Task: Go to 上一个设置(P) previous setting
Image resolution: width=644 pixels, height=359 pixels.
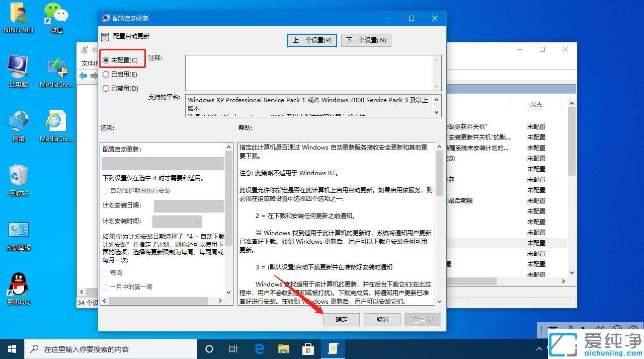Action: [x=311, y=40]
